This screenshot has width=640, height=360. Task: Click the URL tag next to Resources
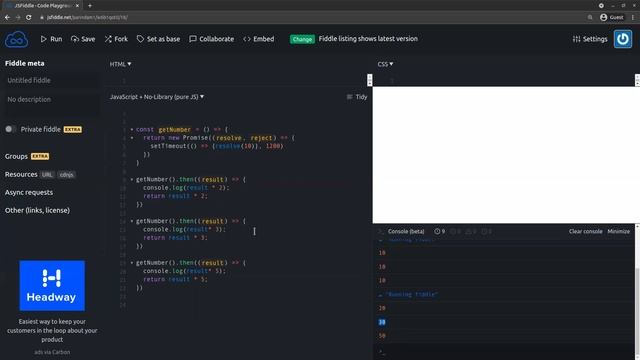pyautogui.click(x=47, y=175)
